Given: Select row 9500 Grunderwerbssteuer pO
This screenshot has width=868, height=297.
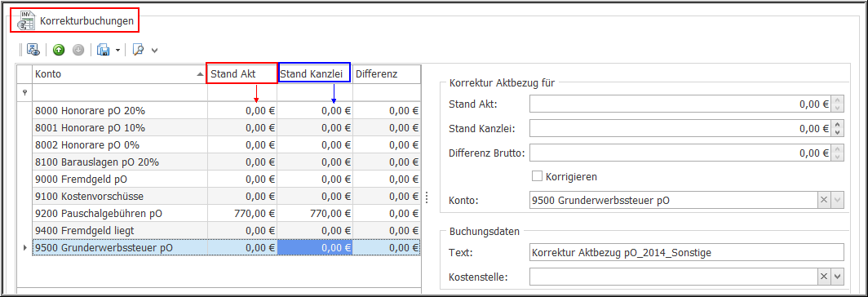Looking at the screenshot, I should [227, 248].
